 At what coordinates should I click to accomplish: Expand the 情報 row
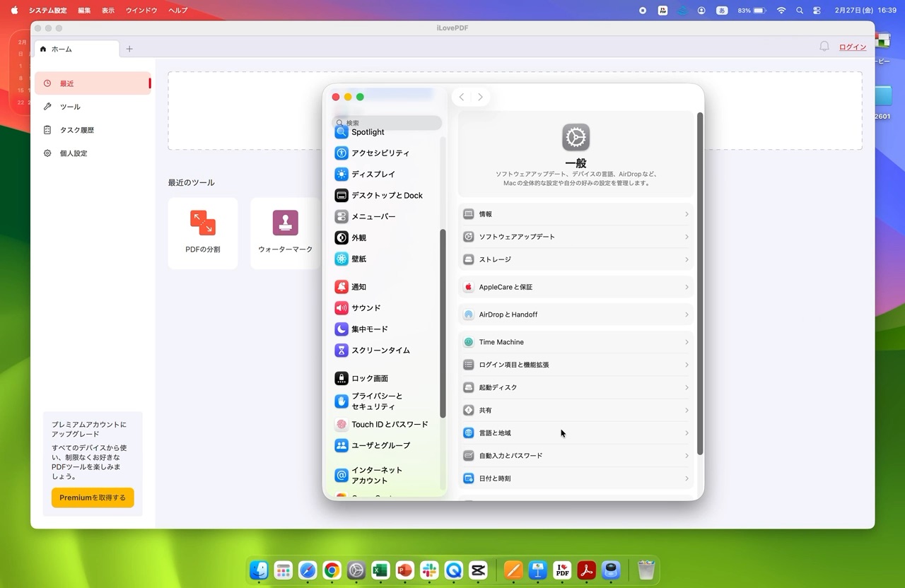pos(576,214)
